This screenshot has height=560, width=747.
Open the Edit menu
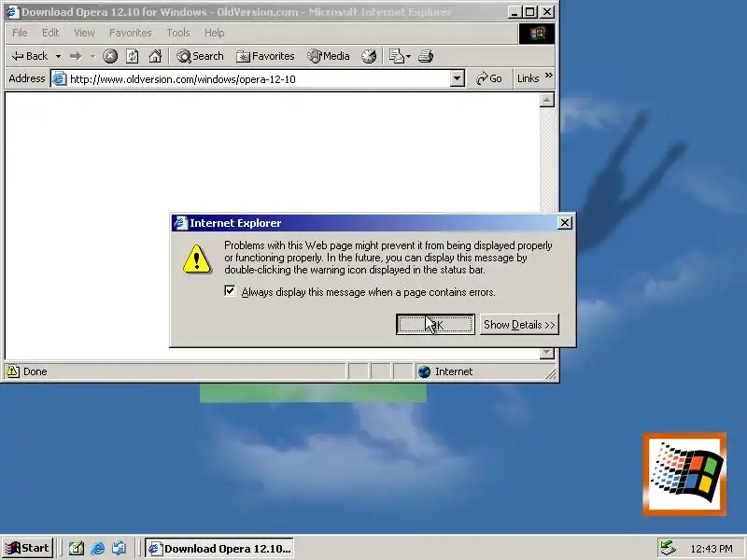[x=50, y=33]
